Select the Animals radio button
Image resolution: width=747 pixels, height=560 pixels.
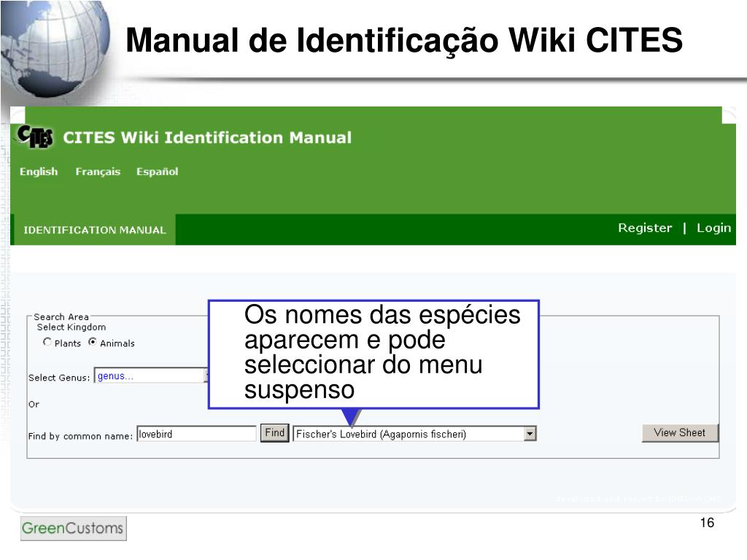pyautogui.click(x=93, y=342)
